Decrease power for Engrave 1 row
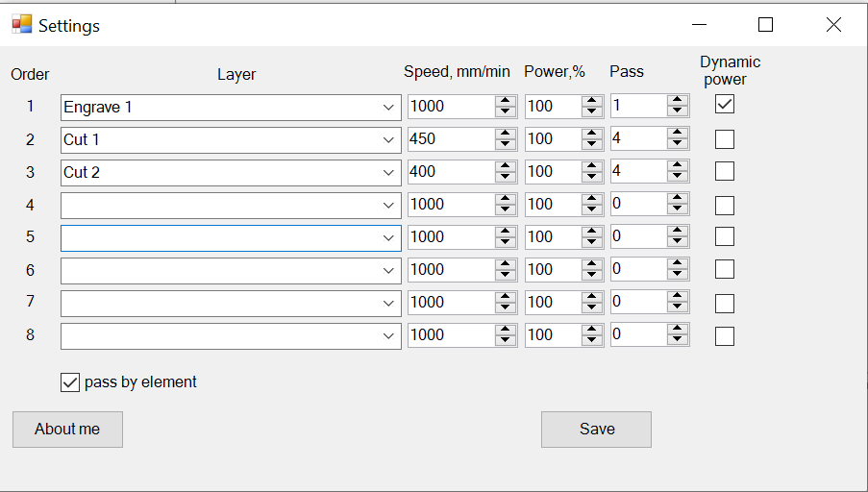Viewport: 868px width, 492px height. point(592,112)
